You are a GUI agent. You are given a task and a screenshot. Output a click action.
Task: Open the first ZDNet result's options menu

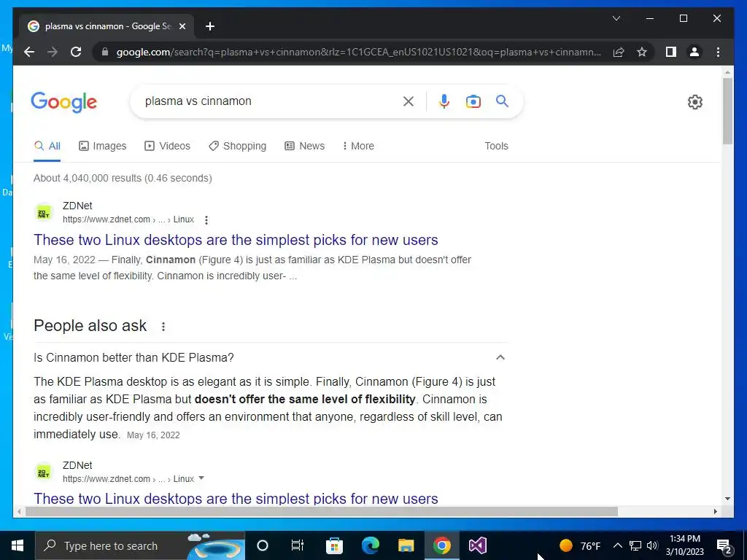click(x=206, y=220)
